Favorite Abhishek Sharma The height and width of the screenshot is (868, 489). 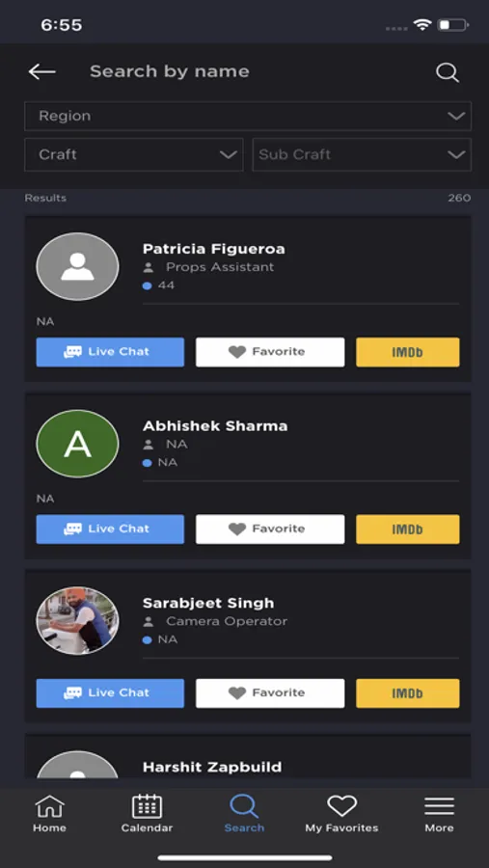(270, 529)
